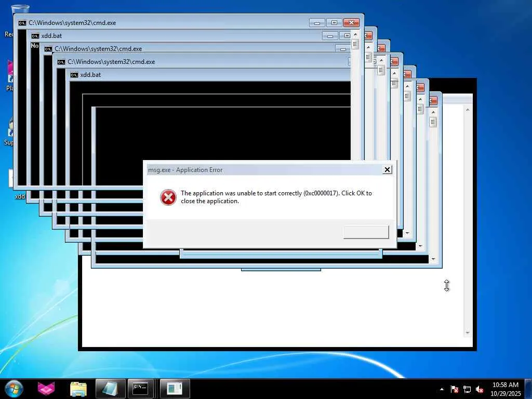Click the 'msg.exe - Application Error' title text

click(185, 170)
